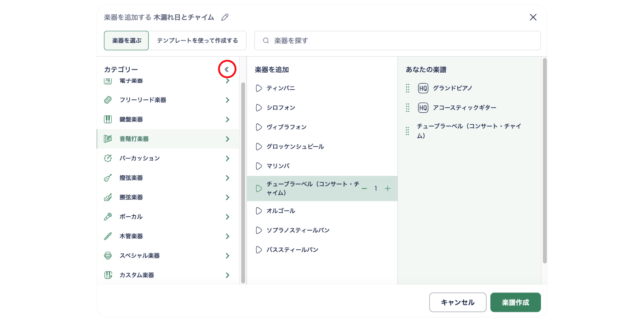The width and height of the screenshot is (644, 322).
Task: Click the 楽器を探す search field
Action: point(397,40)
